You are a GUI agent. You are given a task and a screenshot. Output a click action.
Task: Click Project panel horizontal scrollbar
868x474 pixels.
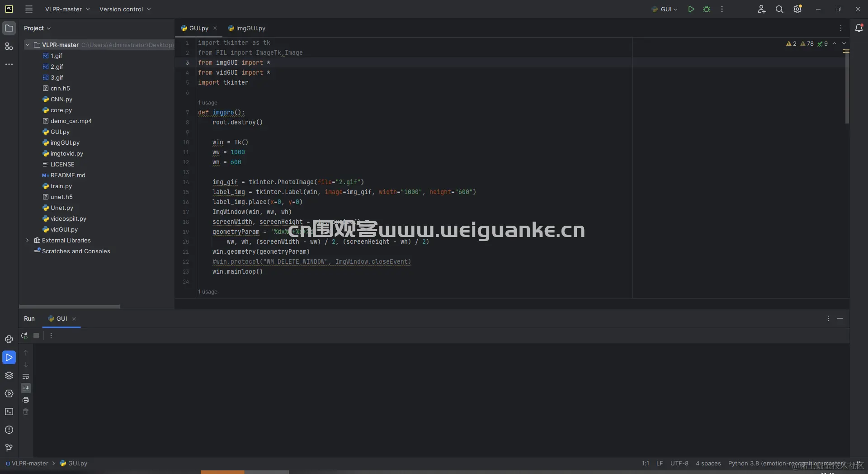pyautogui.click(x=70, y=307)
